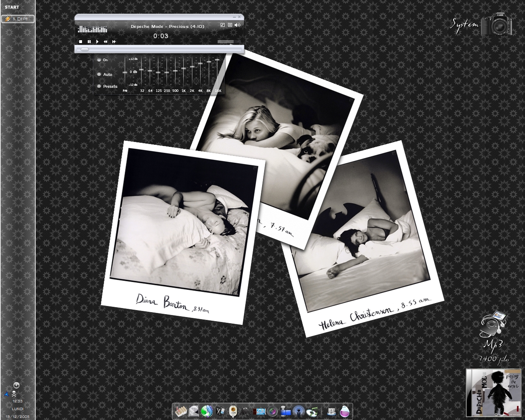The image size is (525, 420).
Task: Click the LUNDI day label
Action: pyautogui.click(x=18, y=409)
